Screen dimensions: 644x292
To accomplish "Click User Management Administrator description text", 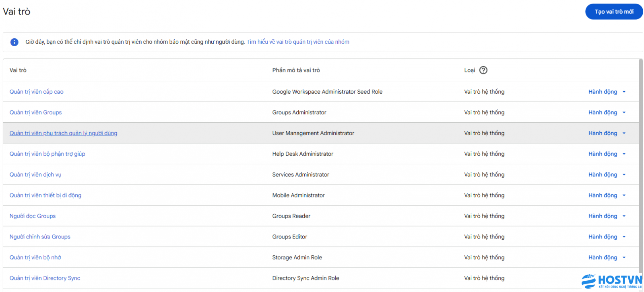I will pyautogui.click(x=313, y=133).
